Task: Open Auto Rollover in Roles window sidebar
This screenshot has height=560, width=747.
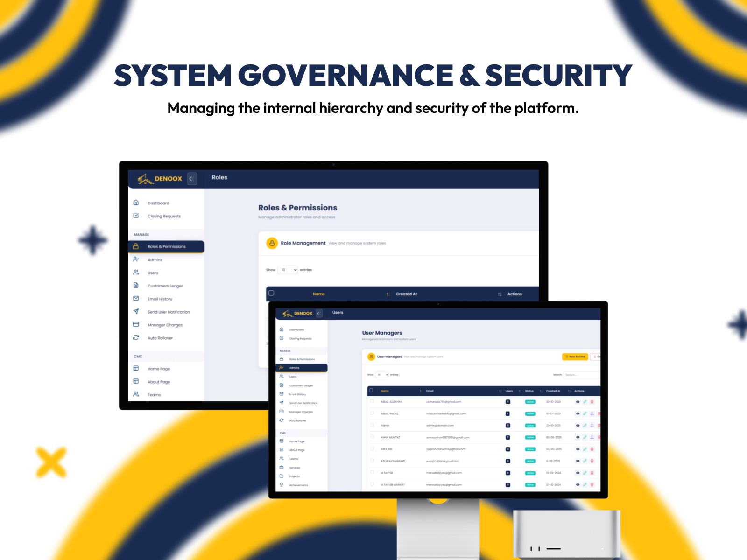Action: [x=160, y=338]
